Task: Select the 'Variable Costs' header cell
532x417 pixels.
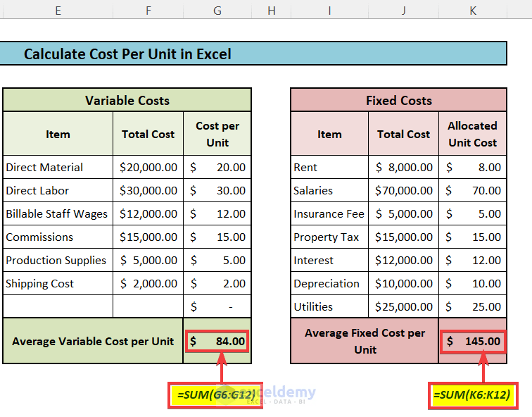Action: click(127, 100)
